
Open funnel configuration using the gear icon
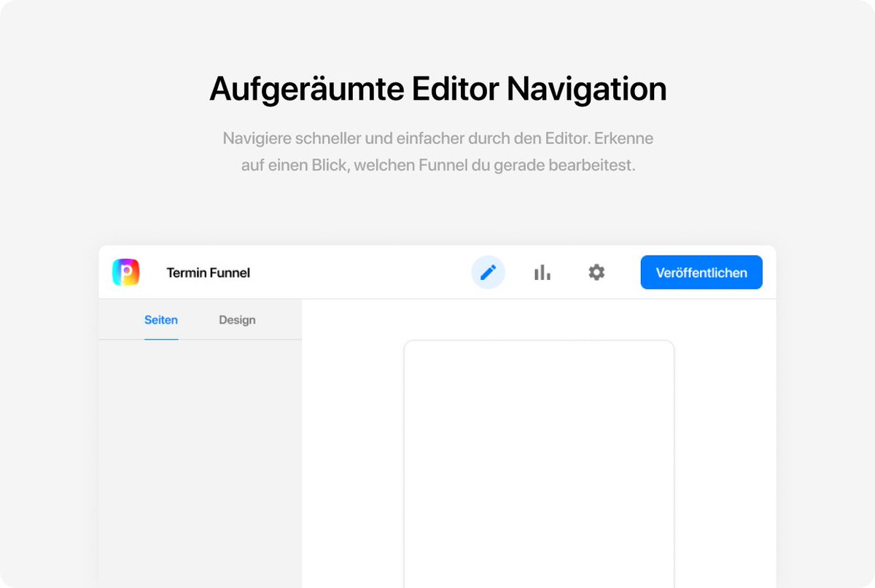(x=596, y=272)
